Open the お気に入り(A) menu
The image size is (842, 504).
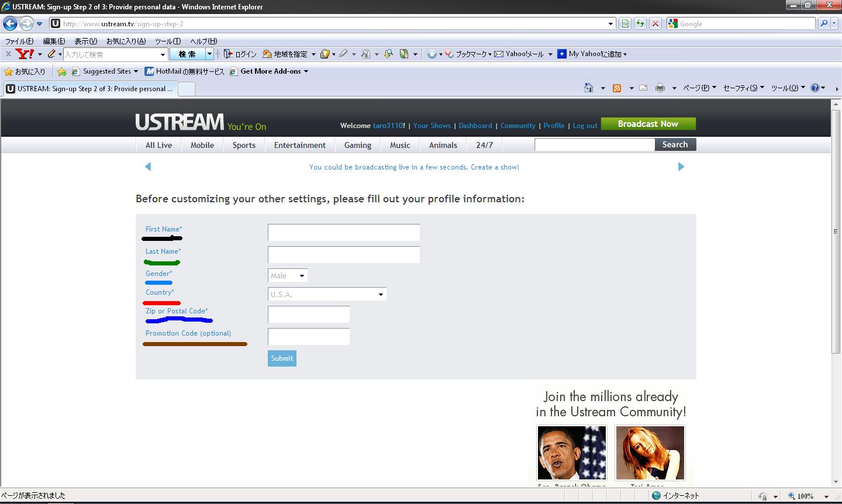click(x=126, y=41)
